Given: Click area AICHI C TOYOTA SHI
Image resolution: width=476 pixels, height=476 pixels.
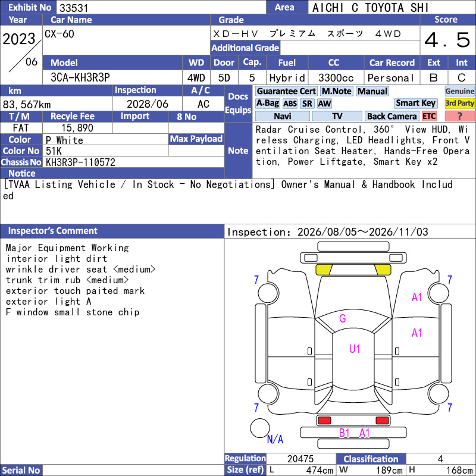Looking at the screenshot, I should 370,8.
